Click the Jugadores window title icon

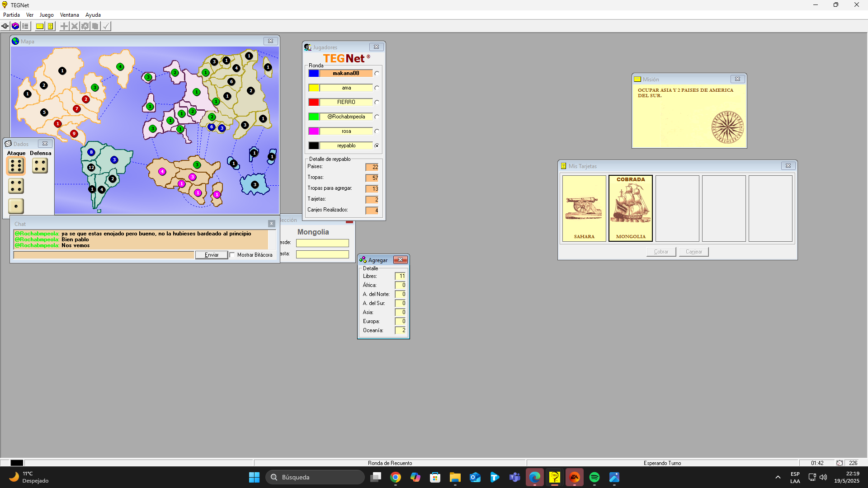click(x=308, y=47)
